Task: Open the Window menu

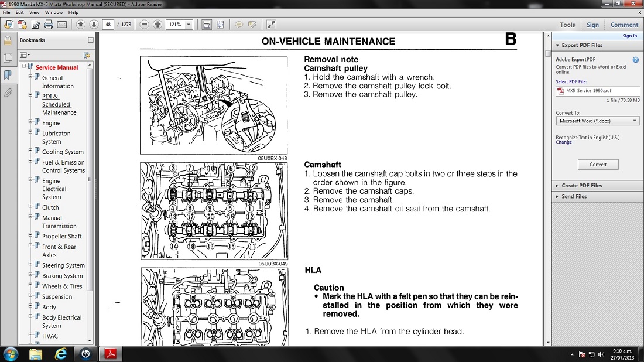Action: (x=54, y=12)
